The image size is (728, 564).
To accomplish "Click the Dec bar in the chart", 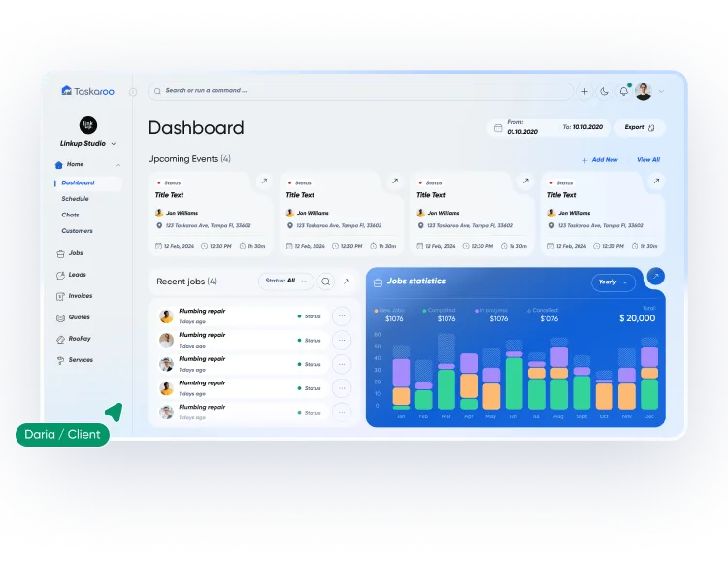I will click(x=649, y=374).
